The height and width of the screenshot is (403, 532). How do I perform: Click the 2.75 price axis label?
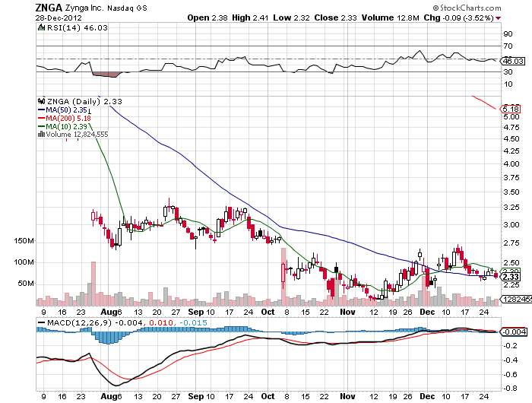(x=511, y=243)
